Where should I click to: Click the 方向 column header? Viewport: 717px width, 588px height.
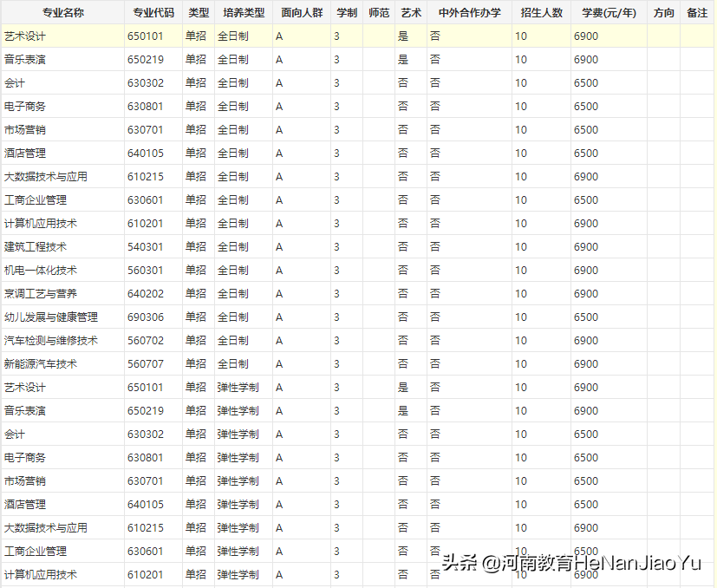[664, 13]
